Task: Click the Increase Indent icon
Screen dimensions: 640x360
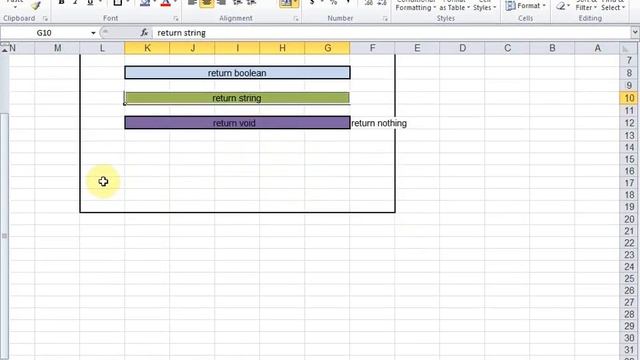Action: tap(251, 3)
